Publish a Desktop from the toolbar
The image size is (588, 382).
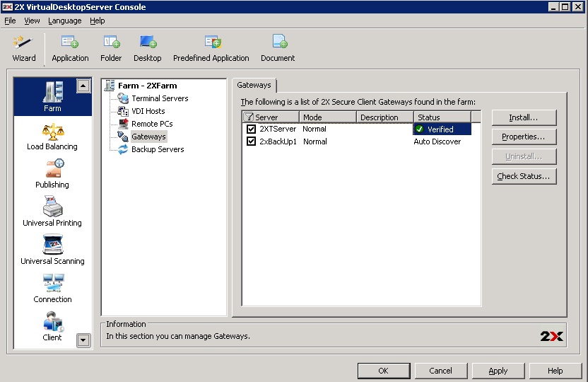pos(148,49)
